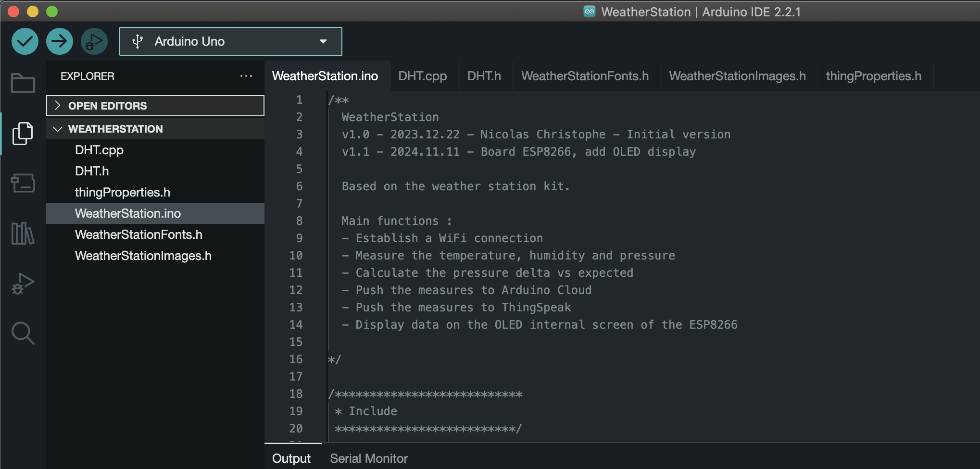Image resolution: width=980 pixels, height=469 pixels.
Task: Click the 'Measure the temperature, humidity and pressure' line
Action: 508,256
